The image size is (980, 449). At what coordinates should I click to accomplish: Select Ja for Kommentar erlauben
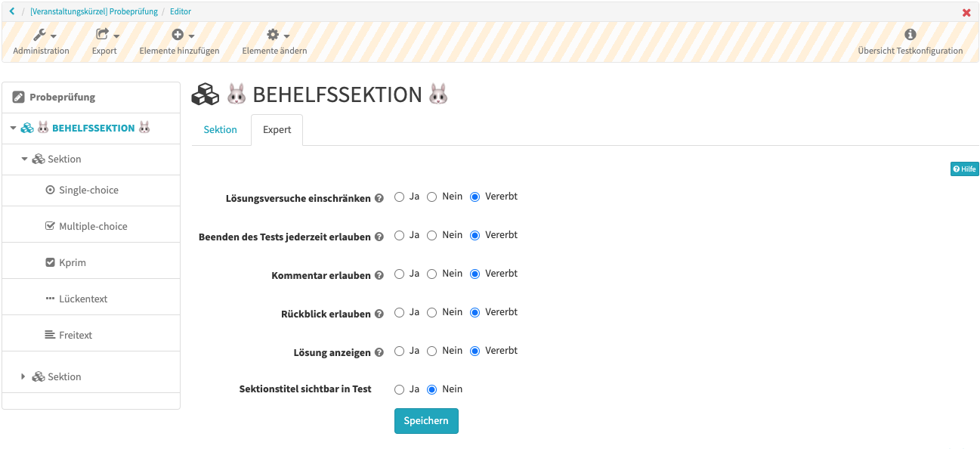pyautogui.click(x=399, y=274)
